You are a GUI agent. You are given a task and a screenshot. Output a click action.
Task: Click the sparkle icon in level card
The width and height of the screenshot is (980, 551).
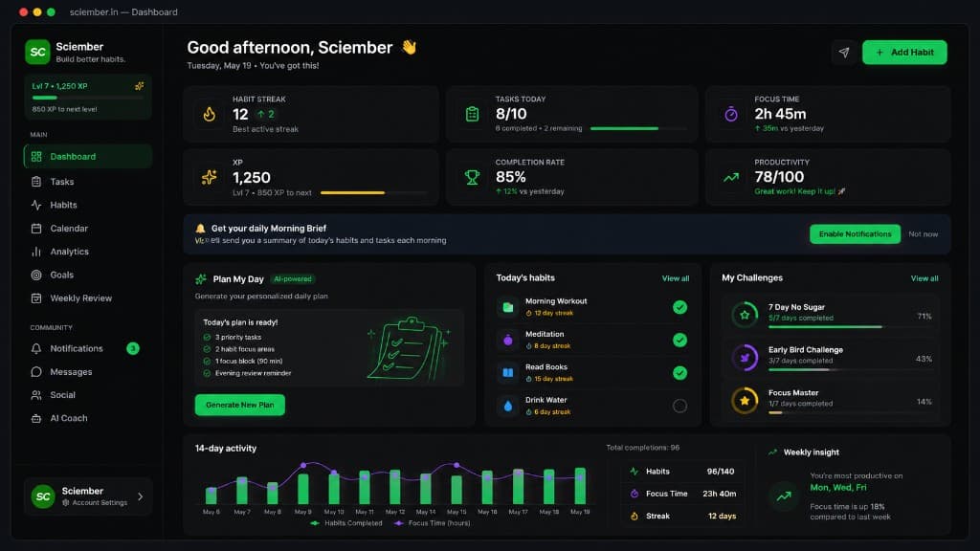139,86
